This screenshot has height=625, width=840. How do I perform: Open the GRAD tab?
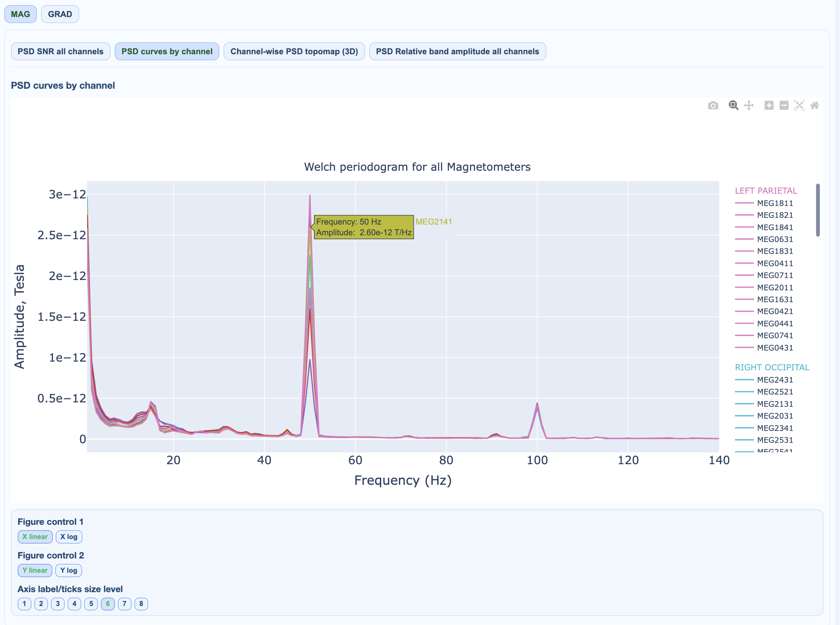click(60, 14)
